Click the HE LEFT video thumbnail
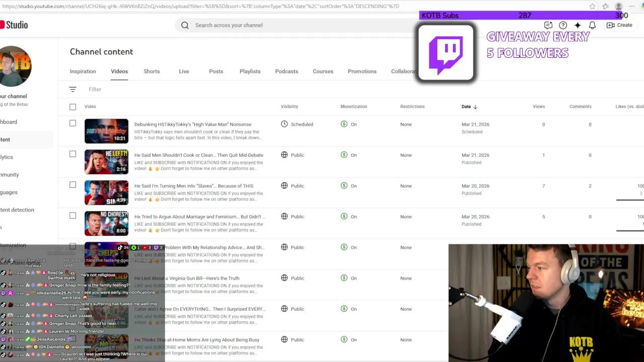The height and width of the screenshot is (362, 644). 106,161
